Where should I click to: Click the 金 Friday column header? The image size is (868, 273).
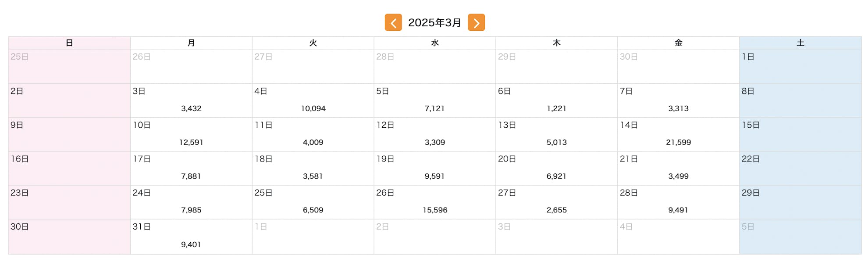[x=678, y=43]
